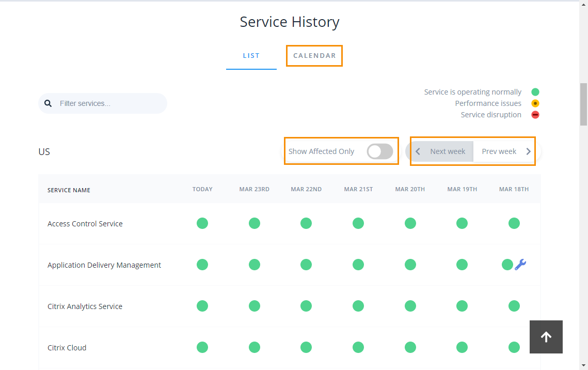588x370 pixels.
Task: Click Access Control Service status dot for Today
Action: 202,223
